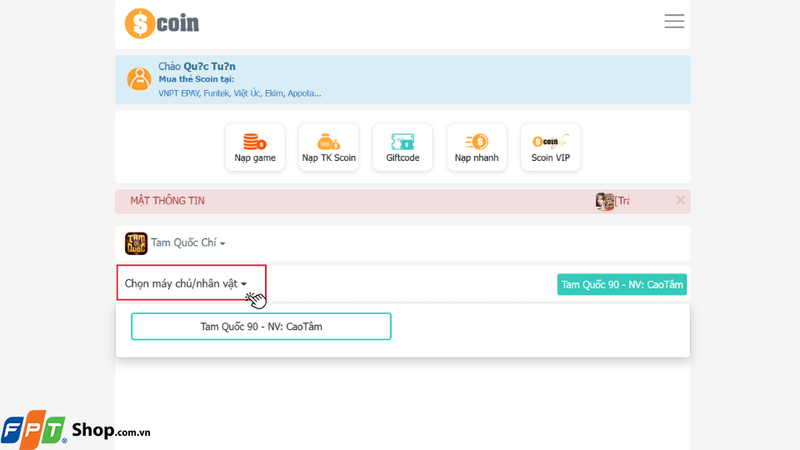
Task: Open the Giftcode option
Action: (403, 147)
